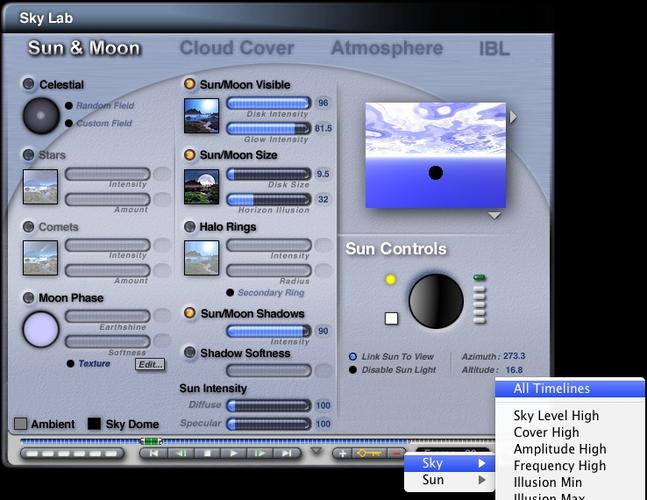Adjust the Sun Intensity Specular slider

[269, 424]
